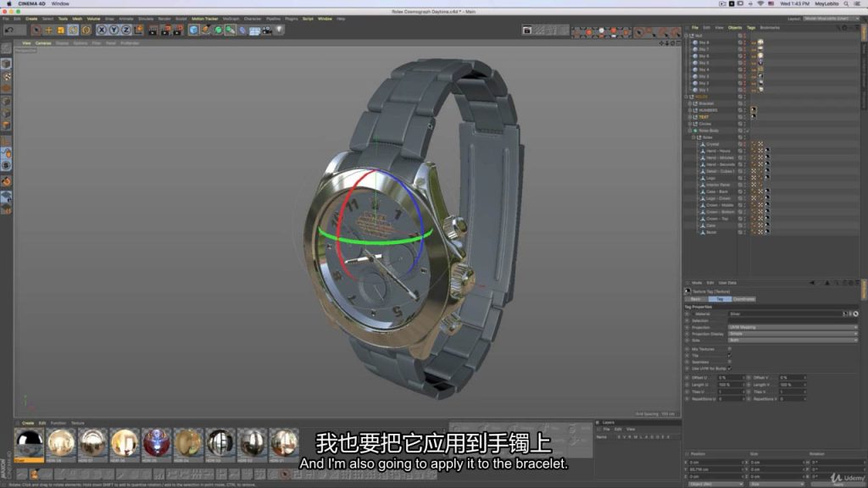Select the Bezel object in tree
The image size is (868, 488).
(711, 232)
